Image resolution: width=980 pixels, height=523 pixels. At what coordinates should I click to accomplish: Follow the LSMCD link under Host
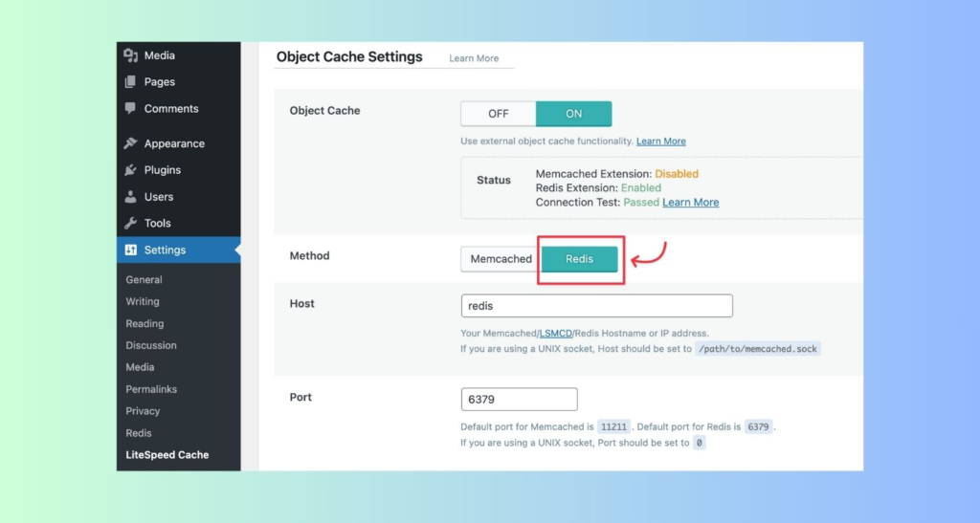[556, 334]
